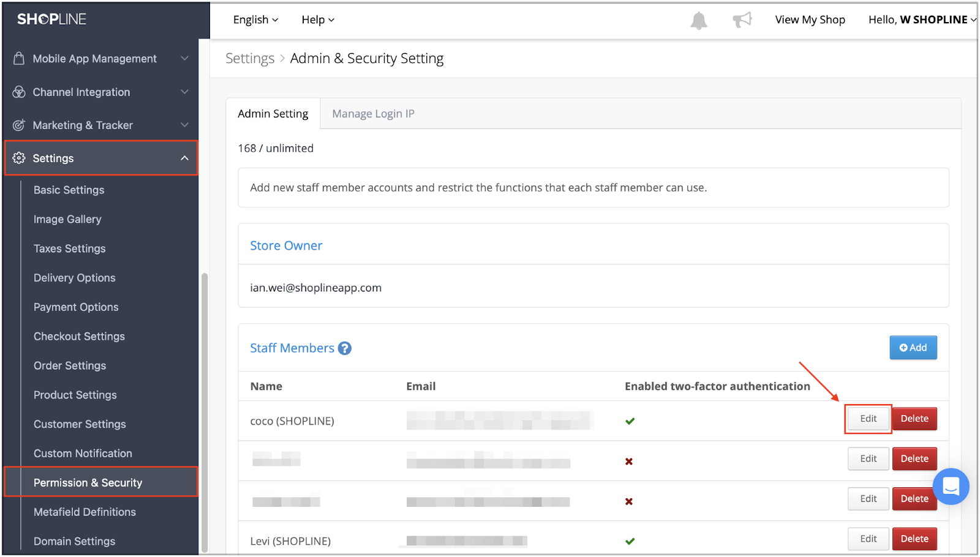
Task: Click the coco (SHOPLINE) name cell
Action: click(x=292, y=421)
